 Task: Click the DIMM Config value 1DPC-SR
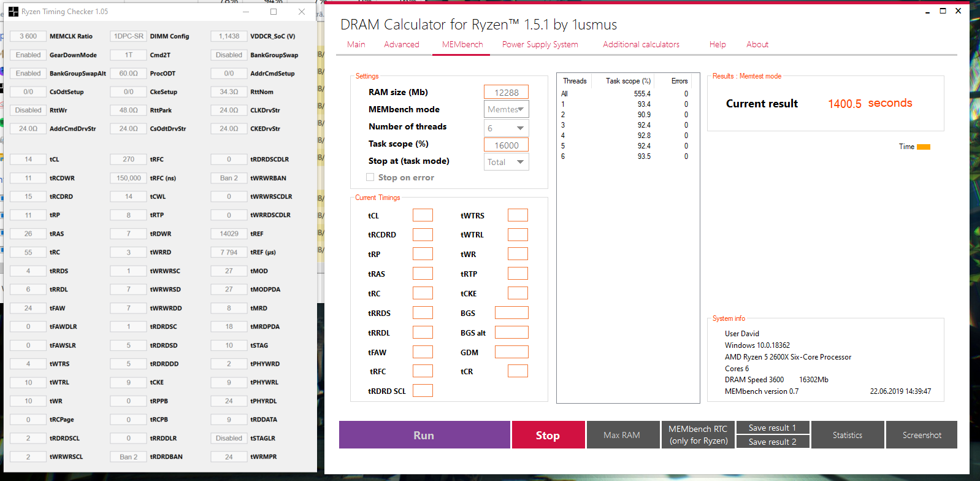[128, 36]
